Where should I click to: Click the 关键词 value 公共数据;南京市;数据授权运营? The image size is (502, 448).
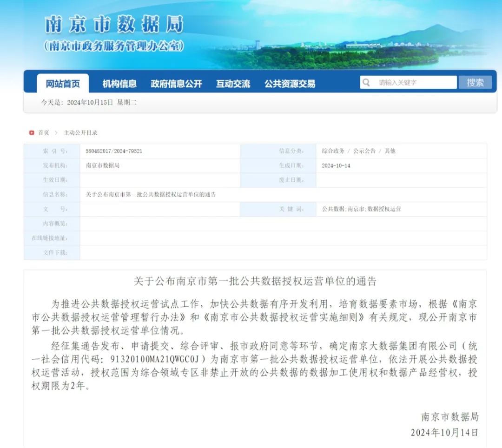(x=361, y=209)
